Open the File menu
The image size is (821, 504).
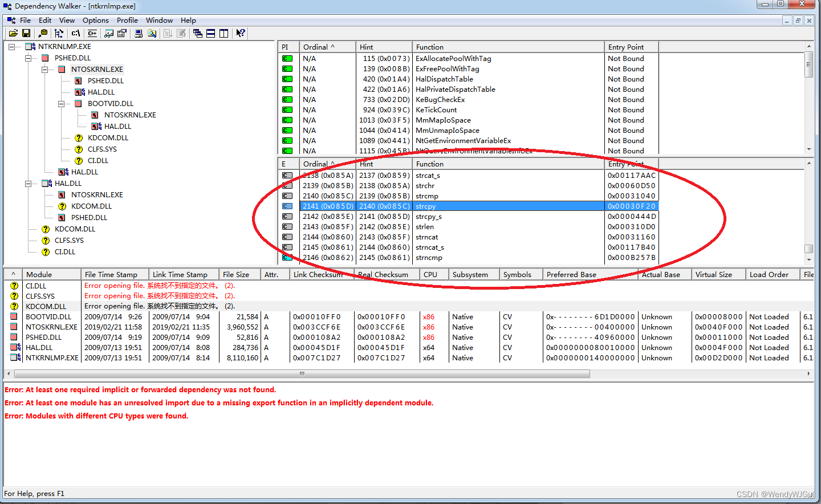(25, 20)
